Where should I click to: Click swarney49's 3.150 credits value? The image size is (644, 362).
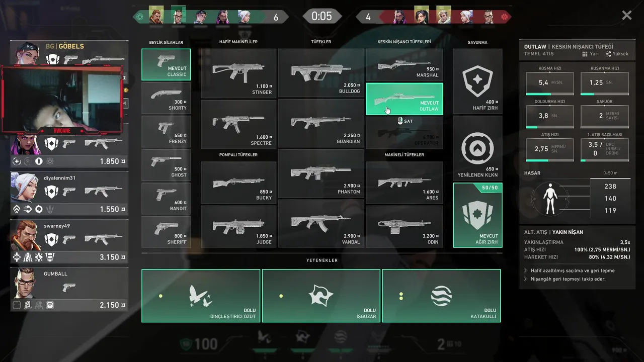pos(112,257)
